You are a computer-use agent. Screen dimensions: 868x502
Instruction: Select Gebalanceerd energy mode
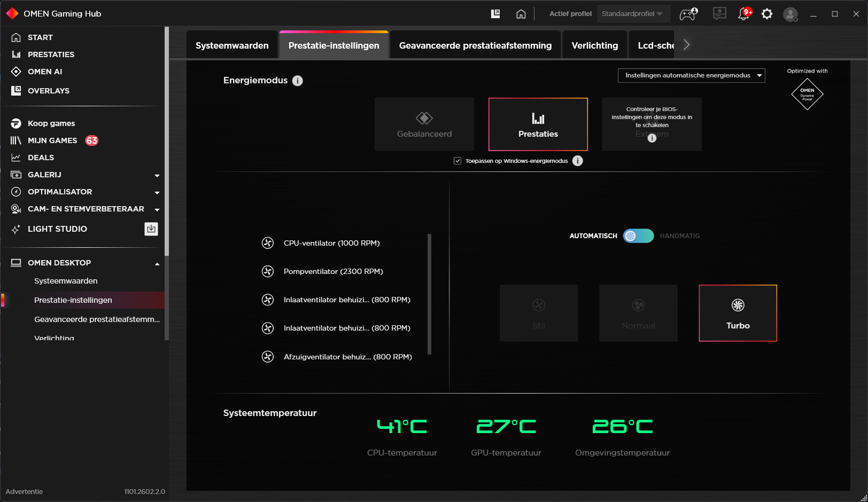click(424, 124)
